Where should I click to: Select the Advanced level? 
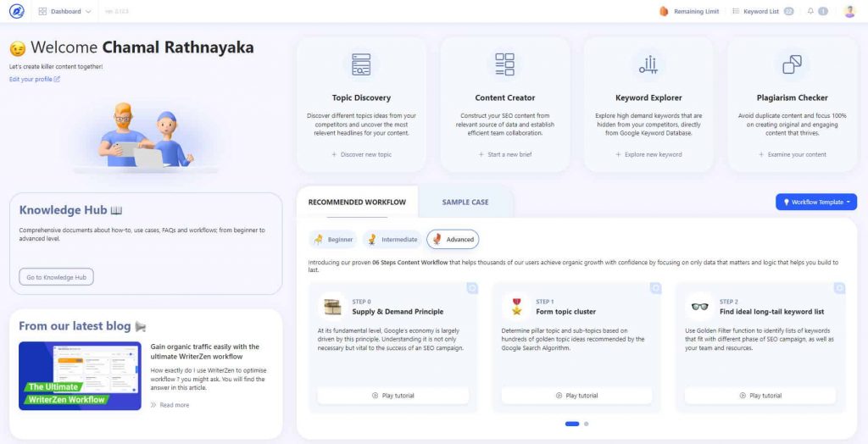(x=453, y=239)
